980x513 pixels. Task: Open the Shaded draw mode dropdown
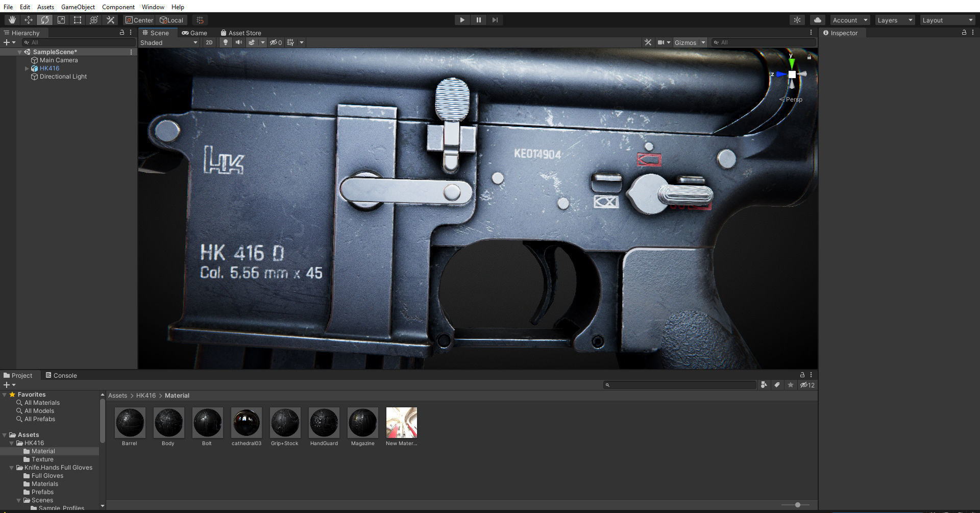pyautogui.click(x=169, y=42)
